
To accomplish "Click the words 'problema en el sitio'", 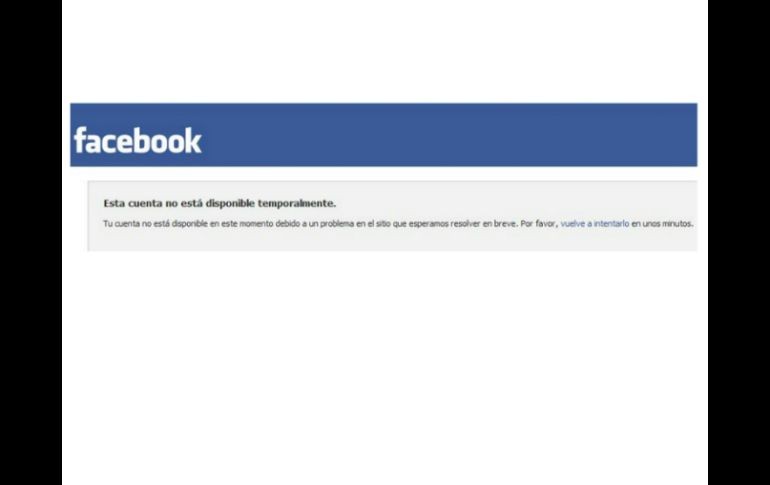I will click(x=356, y=224).
